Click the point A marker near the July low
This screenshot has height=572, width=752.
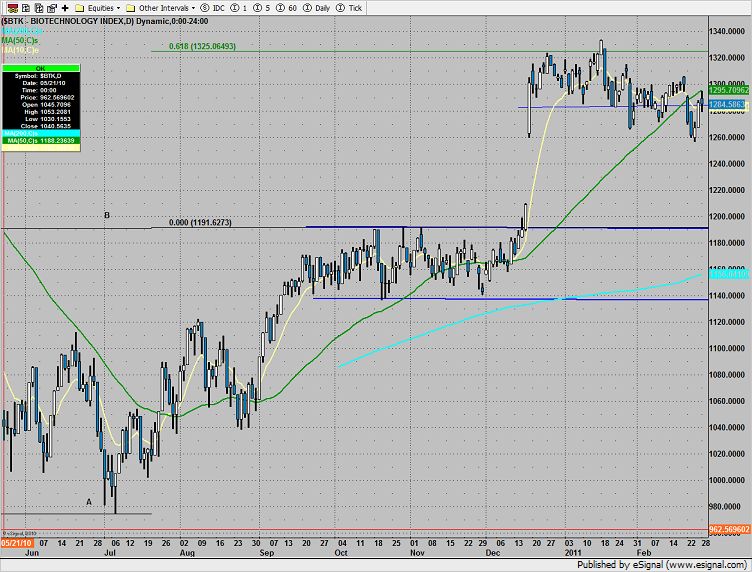89,502
